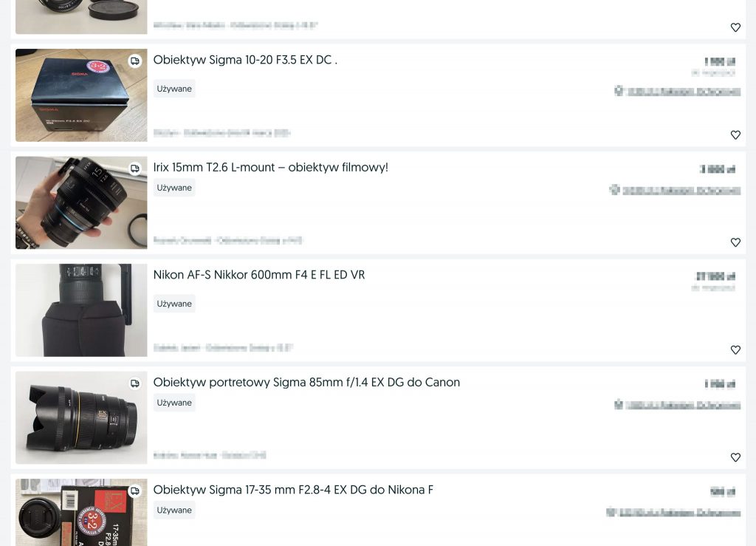
Task: Click delivery truck icon on Irix 15mm photo
Action: click(x=135, y=168)
